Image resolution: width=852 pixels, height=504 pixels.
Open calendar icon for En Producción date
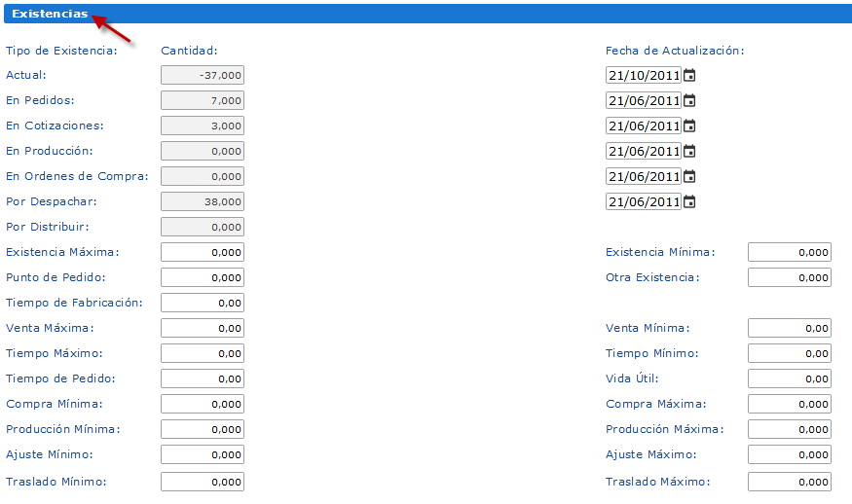689,151
